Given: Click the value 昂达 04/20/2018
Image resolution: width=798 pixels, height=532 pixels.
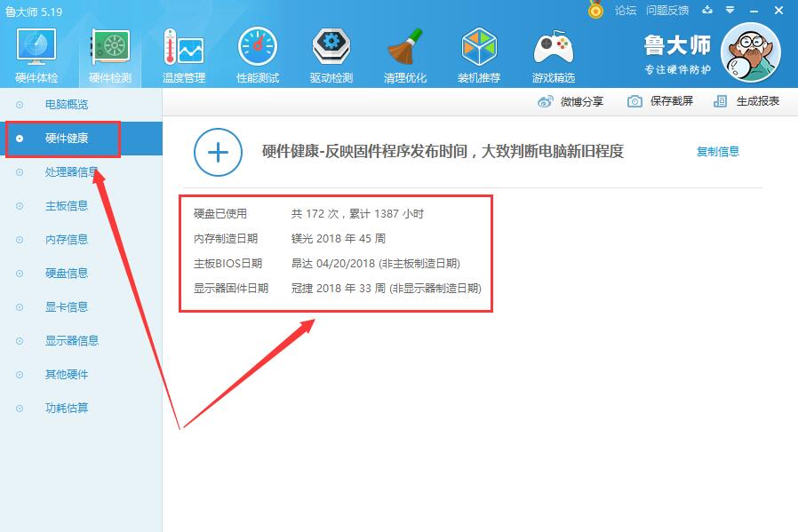Looking at the screenshot, I should tap(333, 264).
